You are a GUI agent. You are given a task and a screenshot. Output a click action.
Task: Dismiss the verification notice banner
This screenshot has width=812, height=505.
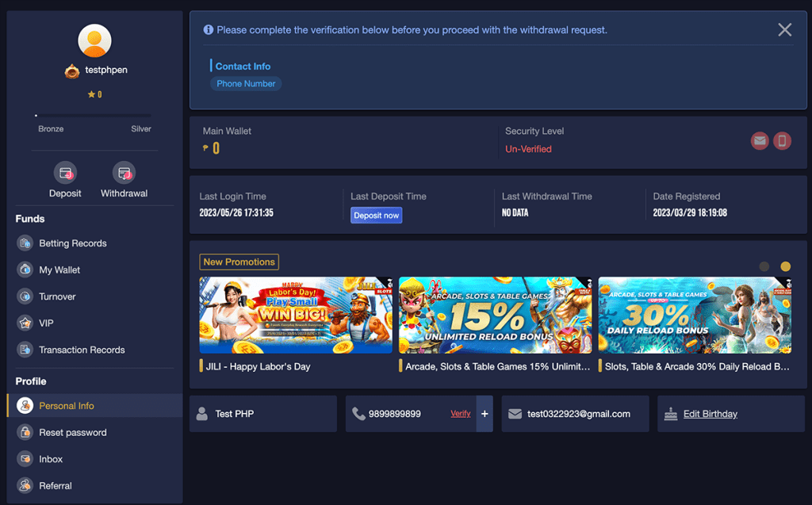pos(784,30)
